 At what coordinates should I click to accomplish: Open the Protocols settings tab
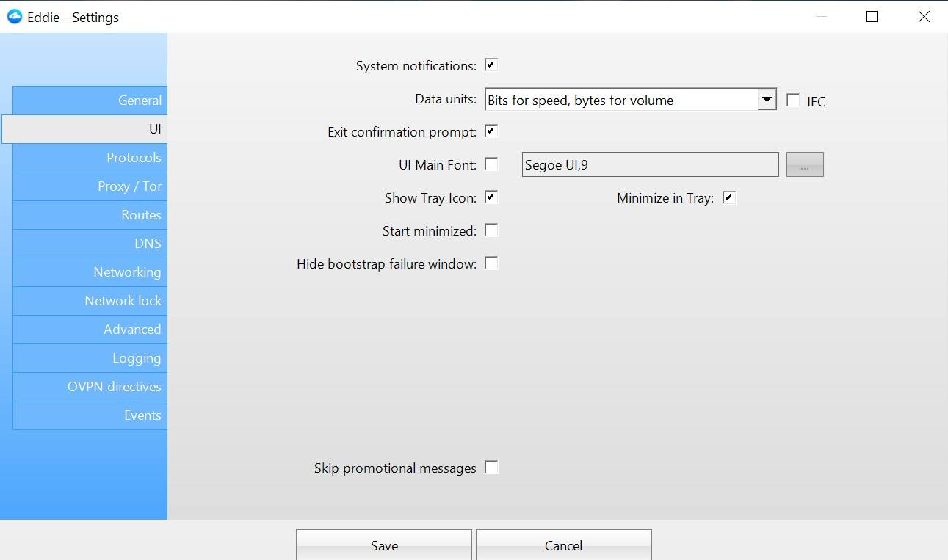[90, 158]
